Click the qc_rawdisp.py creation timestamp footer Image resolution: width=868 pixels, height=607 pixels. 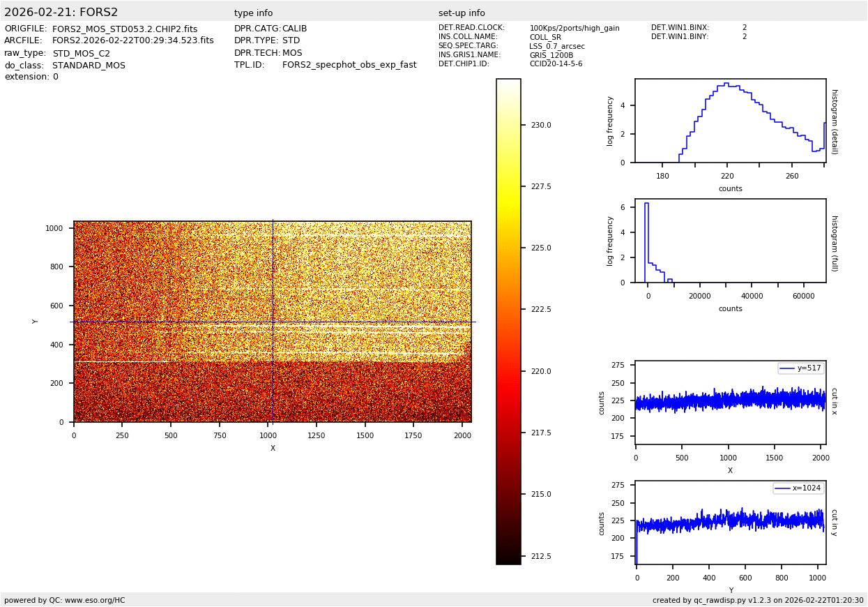coord(758,600)
